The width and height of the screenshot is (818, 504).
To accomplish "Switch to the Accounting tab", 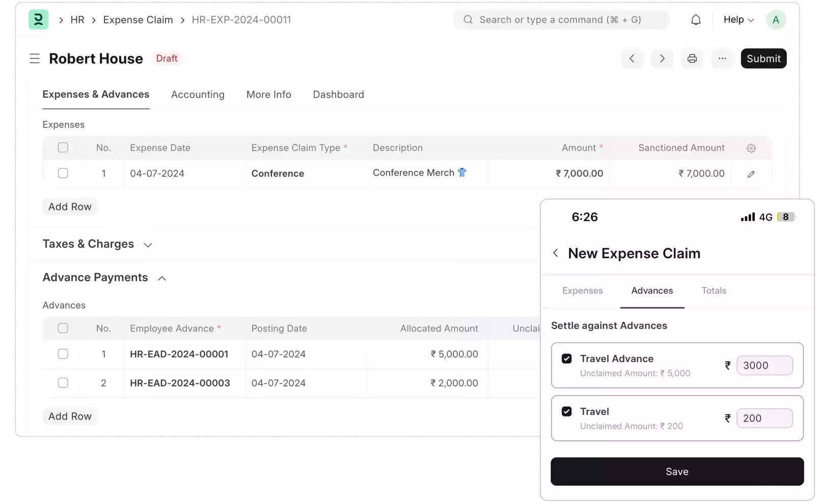I will (198, 95).
